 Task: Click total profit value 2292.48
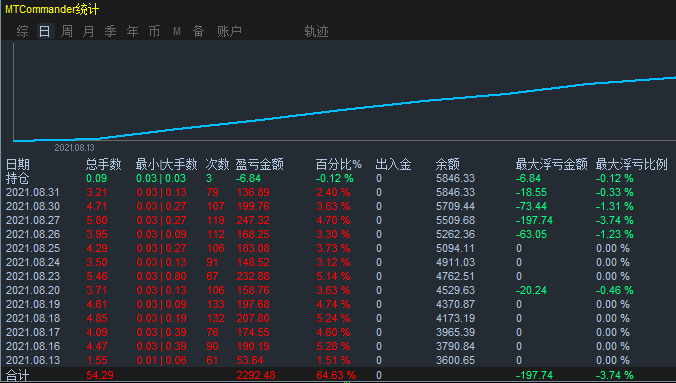(256, 375)
